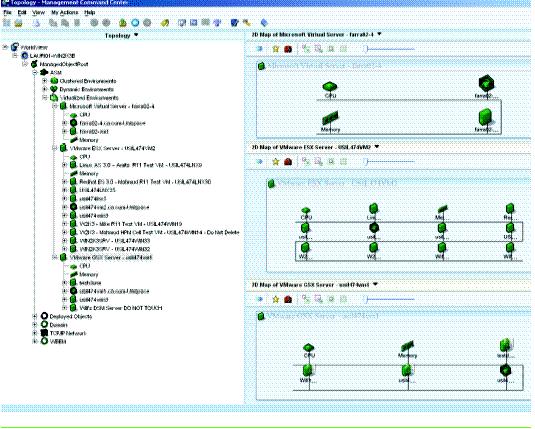Expand WBEM tree node

(x=34, y=341)
